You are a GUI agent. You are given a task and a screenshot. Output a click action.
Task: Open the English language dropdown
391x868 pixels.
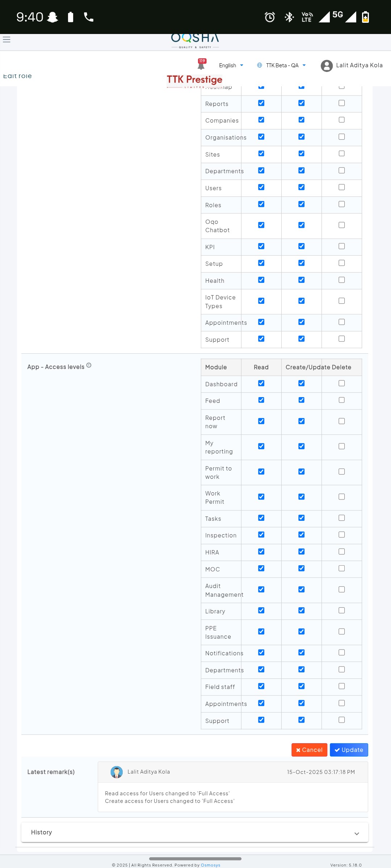point(231,65)
